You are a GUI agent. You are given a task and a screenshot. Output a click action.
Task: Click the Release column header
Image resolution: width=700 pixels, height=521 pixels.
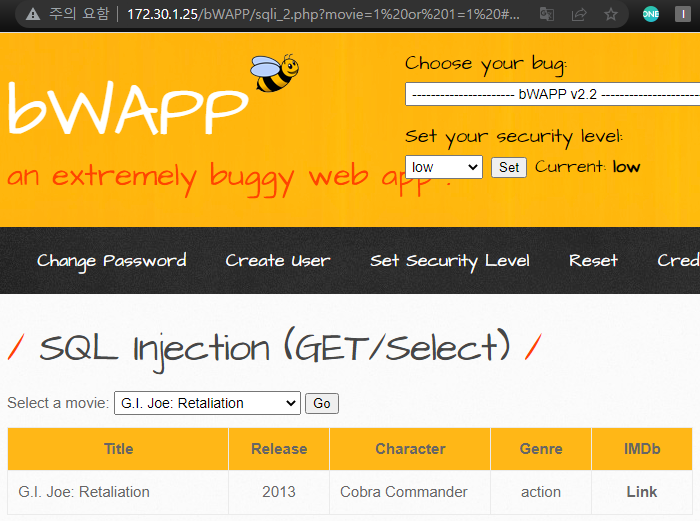279,449
